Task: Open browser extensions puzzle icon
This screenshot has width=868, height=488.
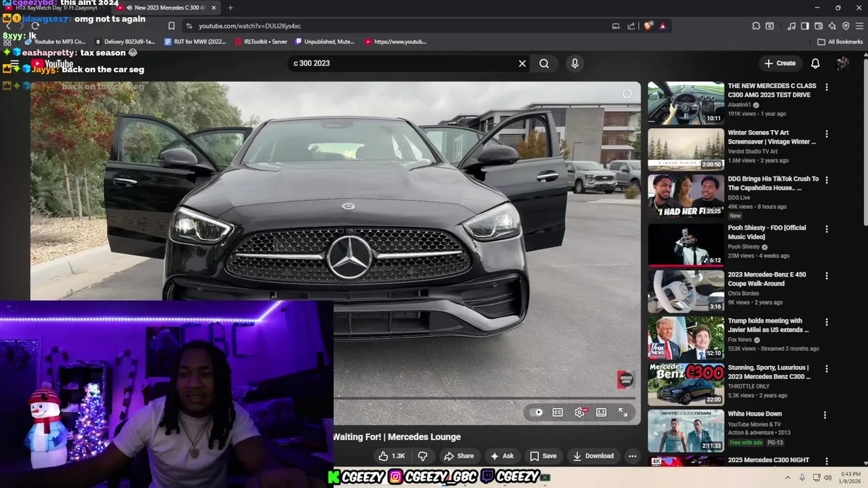Action: coord(756,26)
